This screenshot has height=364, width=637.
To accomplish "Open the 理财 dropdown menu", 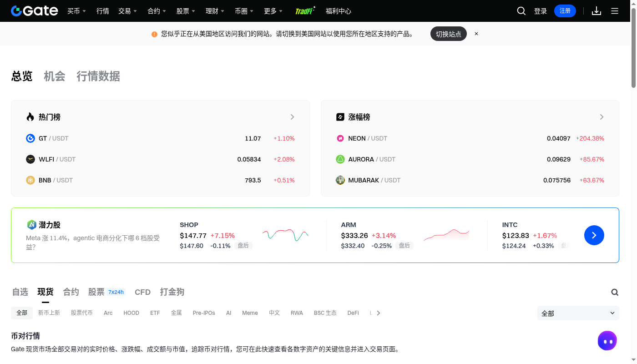I will pos(215,11).
